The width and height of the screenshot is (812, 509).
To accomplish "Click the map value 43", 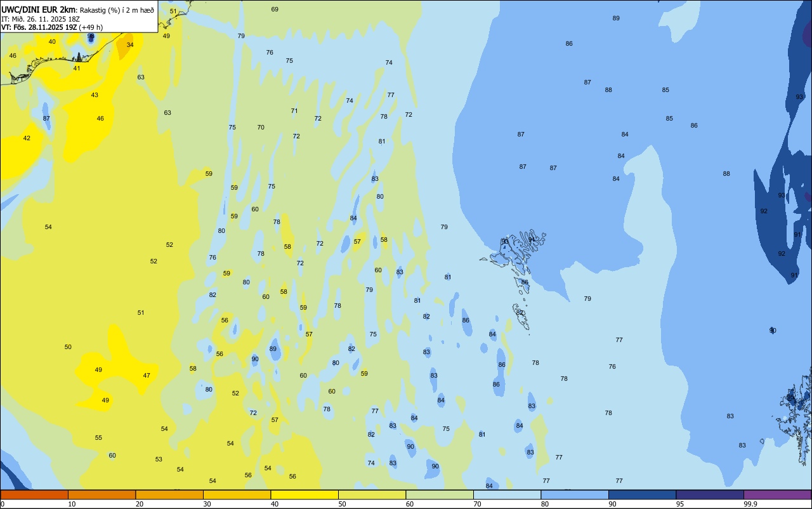I will click(x=95, y=95).
